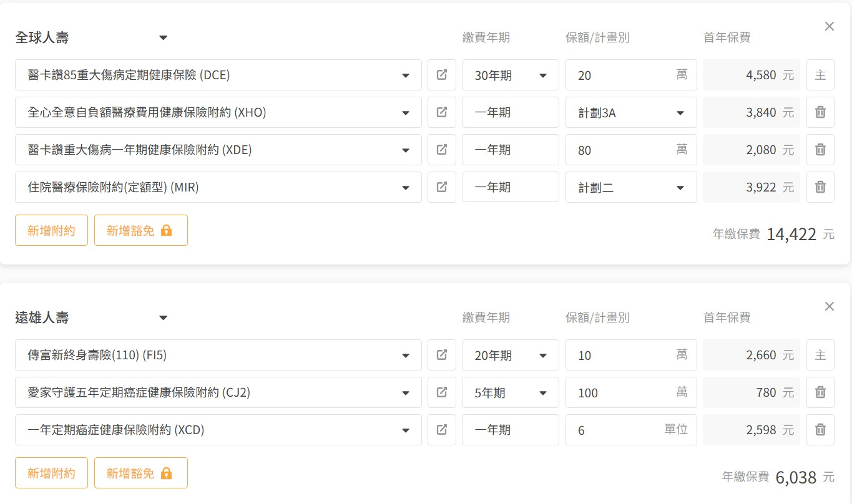Delete the 一年定期癌症健康保險附約 (XCD) rider

tap(820, 430)
